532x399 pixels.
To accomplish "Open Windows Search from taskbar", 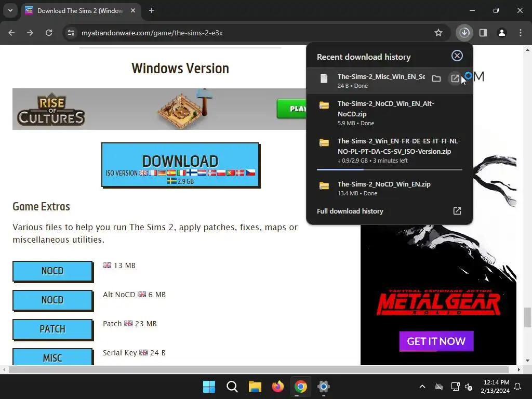I will click(x=232, y=387).
